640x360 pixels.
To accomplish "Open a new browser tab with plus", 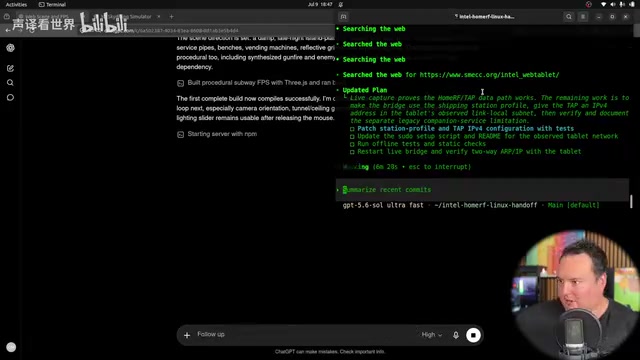I will pyautogui.click(x=171, y=17).
